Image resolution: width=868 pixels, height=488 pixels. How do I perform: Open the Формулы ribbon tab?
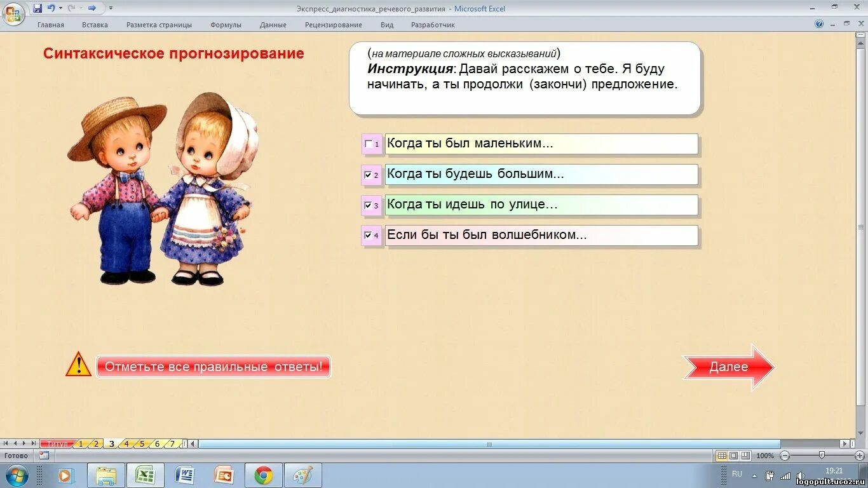tap(226, 25)
